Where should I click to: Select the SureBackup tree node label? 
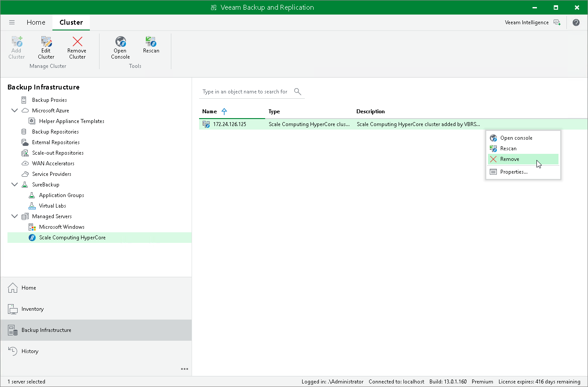(46, 185)
